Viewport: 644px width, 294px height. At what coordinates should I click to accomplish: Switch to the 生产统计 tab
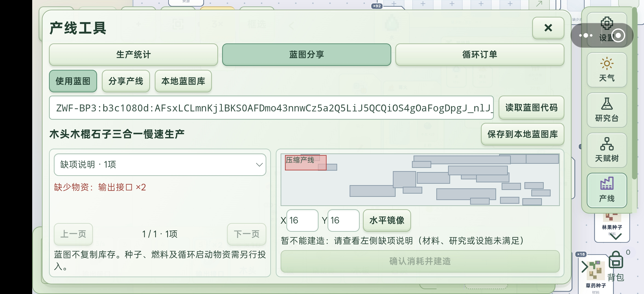pos(133,54)
